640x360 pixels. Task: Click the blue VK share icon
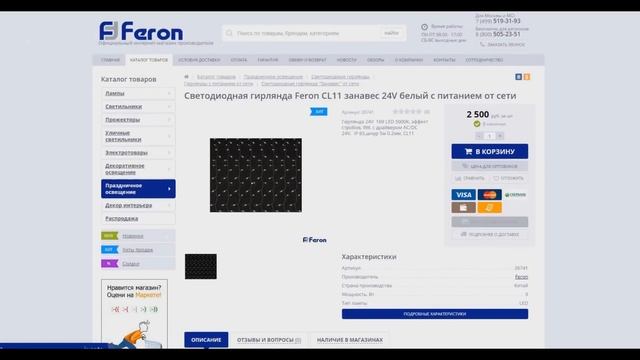point(518,77)
